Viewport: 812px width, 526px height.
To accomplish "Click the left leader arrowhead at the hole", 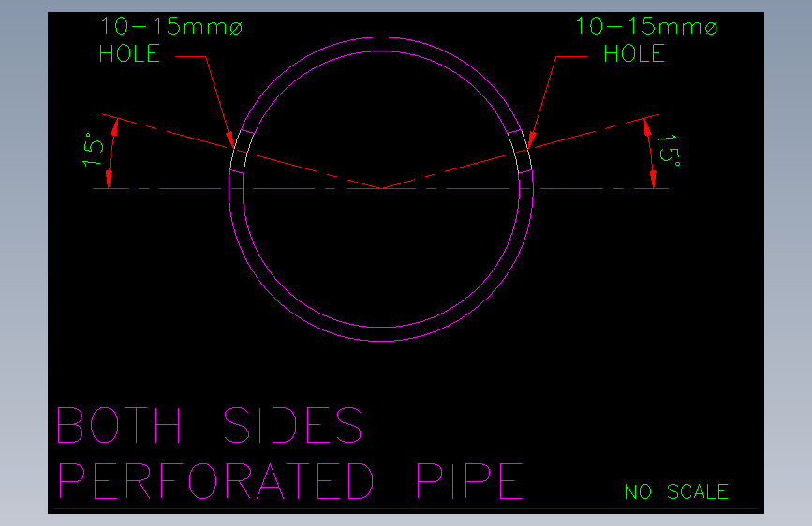I will click(x=231, y=140).
